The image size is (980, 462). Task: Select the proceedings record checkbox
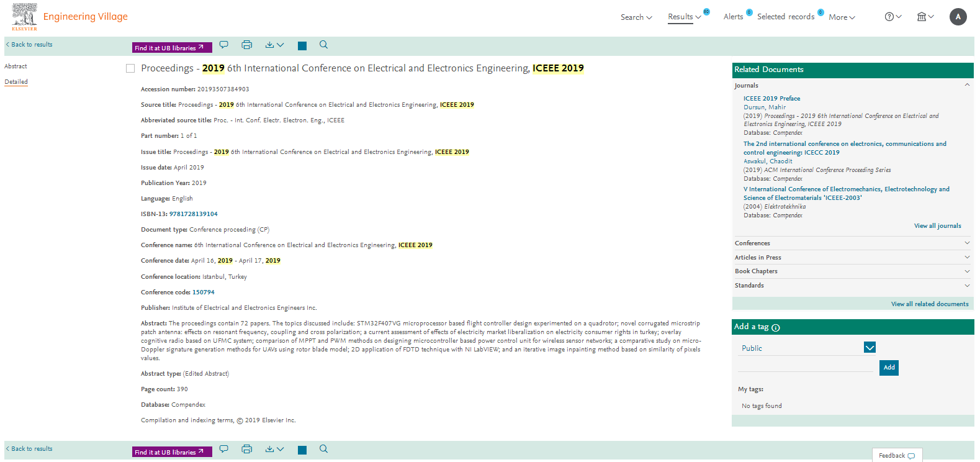pyautogui.click(x=130, y=68)
